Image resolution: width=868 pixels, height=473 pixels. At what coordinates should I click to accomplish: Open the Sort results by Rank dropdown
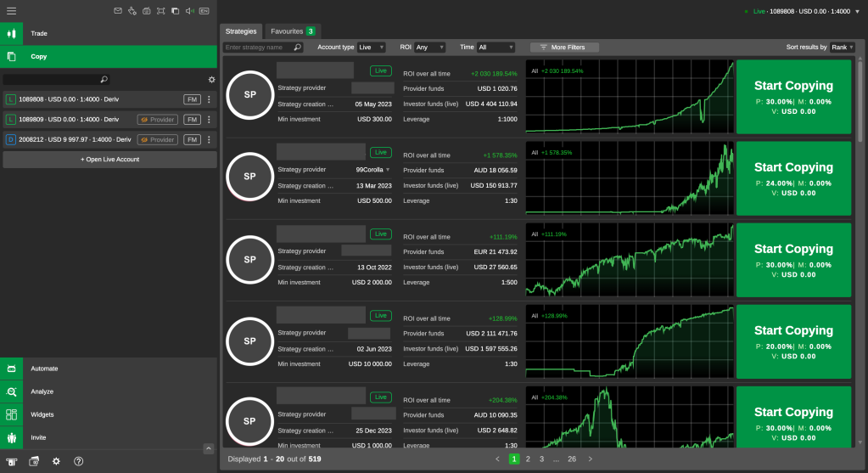842,47
